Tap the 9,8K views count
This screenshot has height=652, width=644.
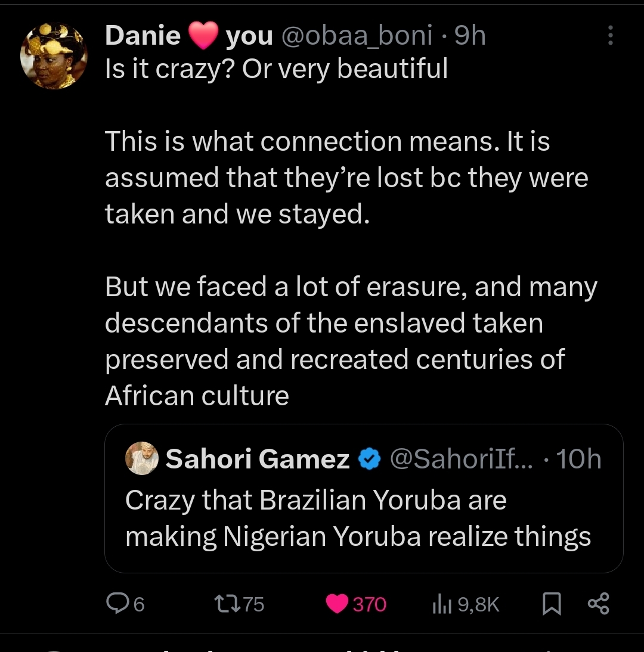pyautogui.click(x=478, y=605)
